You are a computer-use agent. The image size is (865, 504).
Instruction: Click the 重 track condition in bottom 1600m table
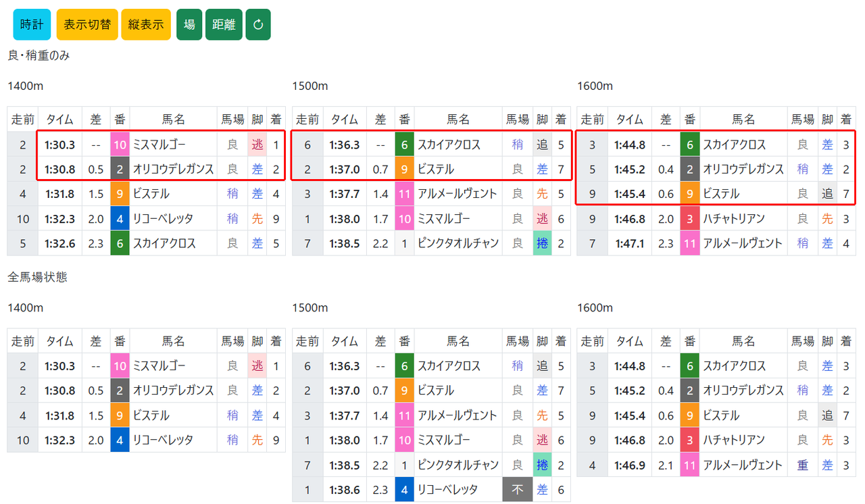coord(803,465)
